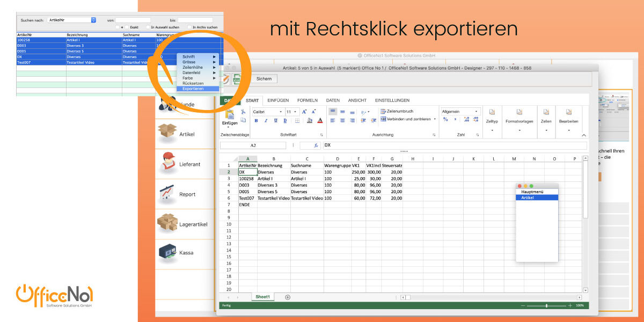The height and width of the screenshot is (322, 644).
Task: Click the Sichern button
Action: tap(264, 79)
